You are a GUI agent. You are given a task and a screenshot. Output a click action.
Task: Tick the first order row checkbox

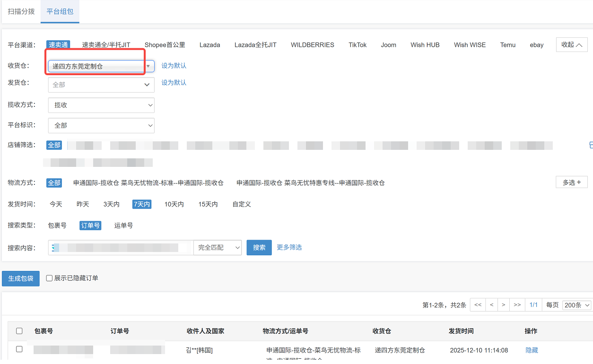(19, 349)
